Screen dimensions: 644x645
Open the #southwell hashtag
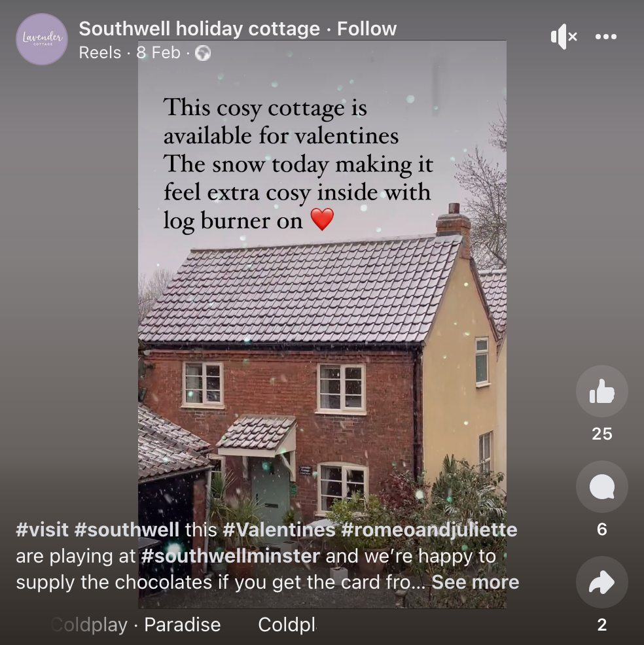(x=127, y=529)
